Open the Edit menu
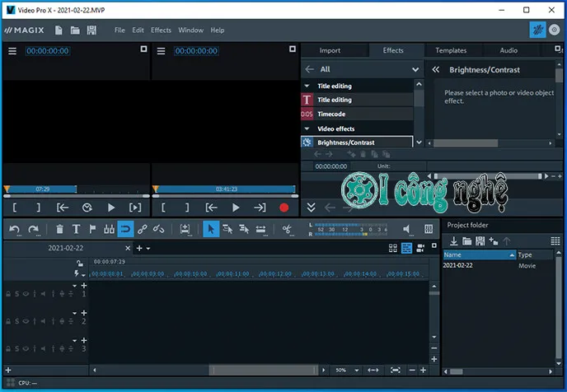Image resolution: width=567 pixels, height=392 pixels. [x=138, y=30]
